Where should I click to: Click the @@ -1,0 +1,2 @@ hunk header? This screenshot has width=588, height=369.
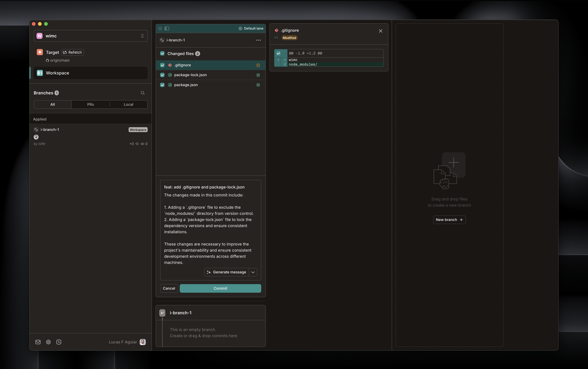point(306,53)
